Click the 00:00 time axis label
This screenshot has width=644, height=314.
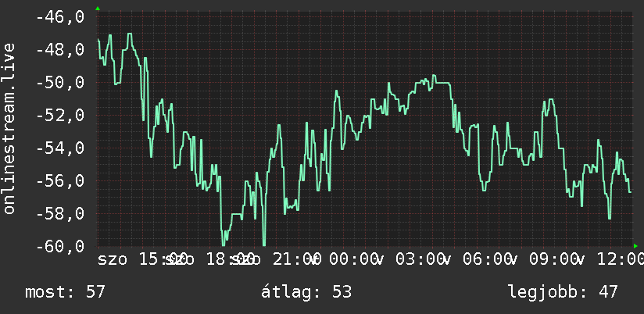pyautogui.click(x=353, y=259)
